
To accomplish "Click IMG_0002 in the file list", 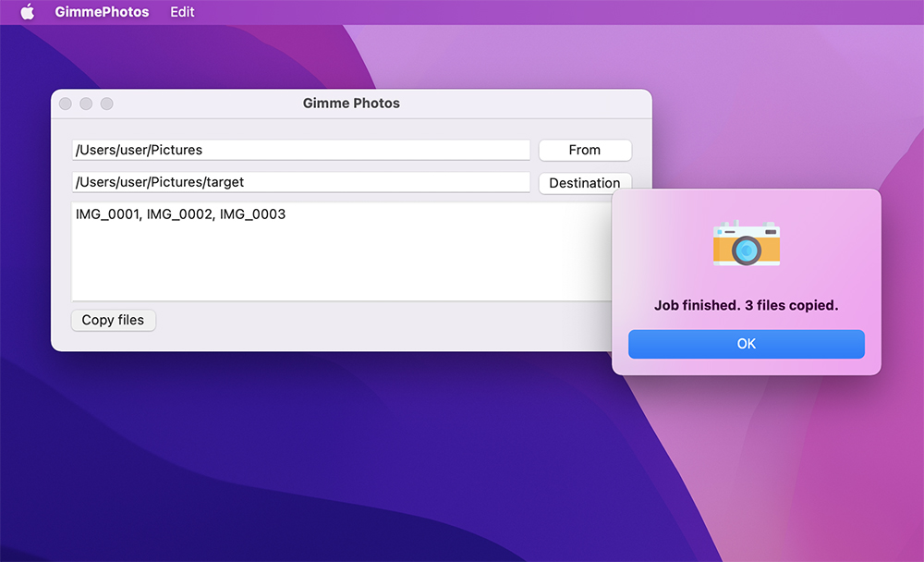I will pos(179,214).
